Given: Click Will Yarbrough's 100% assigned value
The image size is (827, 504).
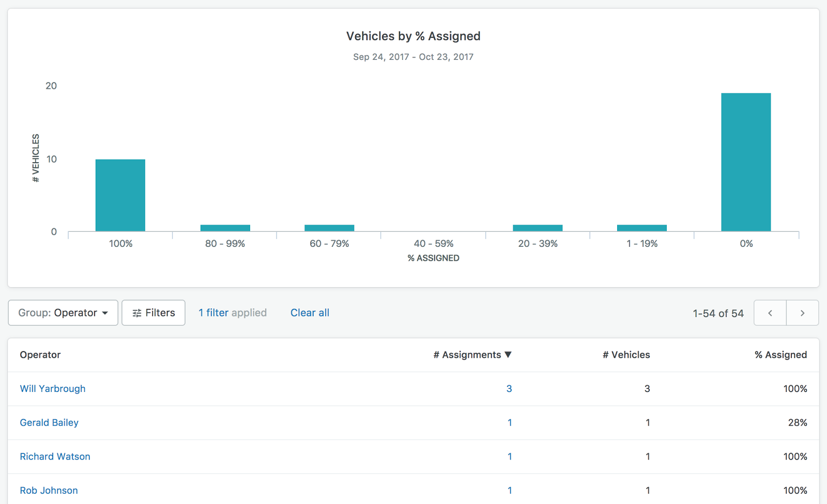Looking at the screenshot, I should 795,389.
